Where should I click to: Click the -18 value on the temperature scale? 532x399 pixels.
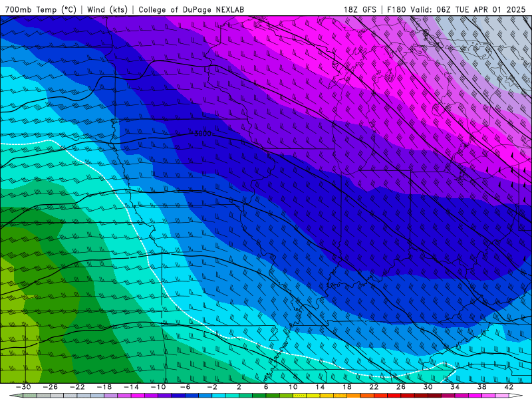coord(104,387)
